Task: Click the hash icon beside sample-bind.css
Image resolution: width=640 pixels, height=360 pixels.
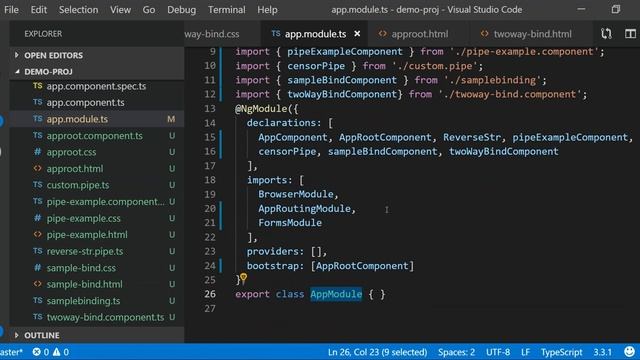Action: pos(38,268)
